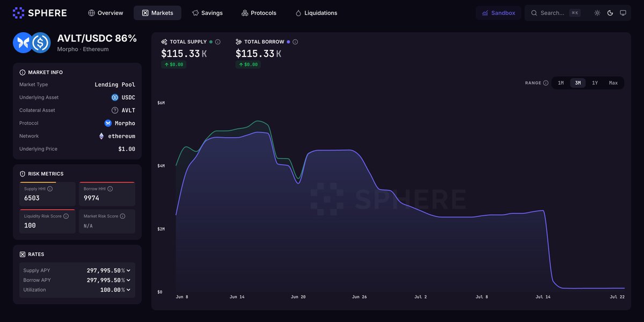Click Total Supply $0.00 change badge
This screenshot has width=644, height=322.
coord(174,64)
